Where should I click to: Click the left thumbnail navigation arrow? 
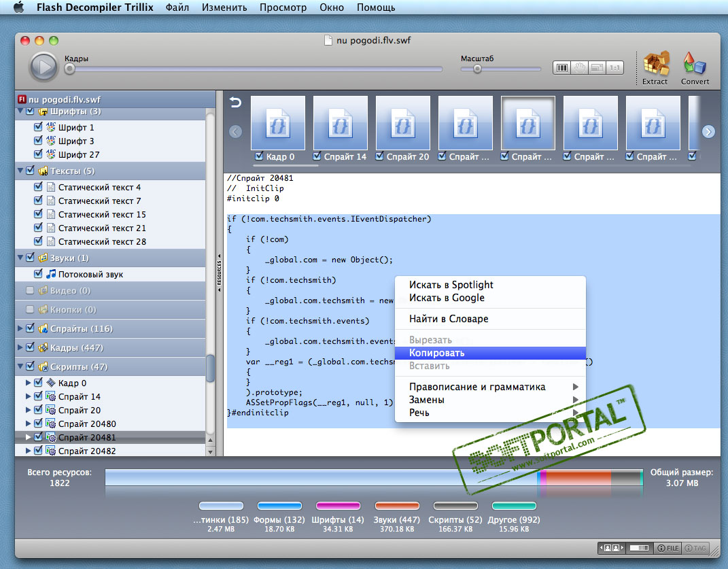[x=235, y=131]
